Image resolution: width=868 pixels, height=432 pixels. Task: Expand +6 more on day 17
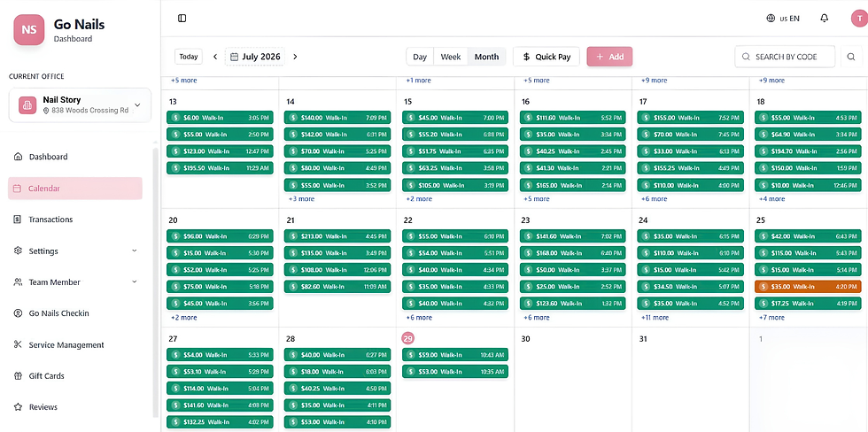pyautogui.click(x=654, y=199)
